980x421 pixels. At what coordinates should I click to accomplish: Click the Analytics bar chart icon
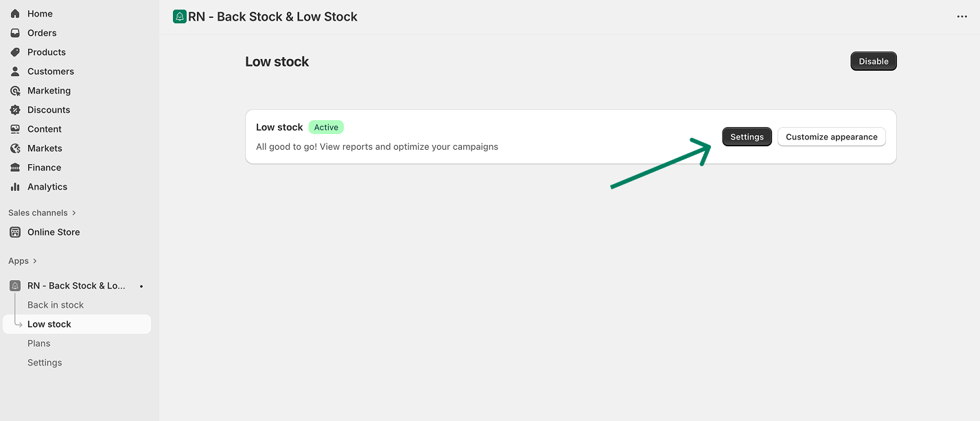(x=15, y=187)
